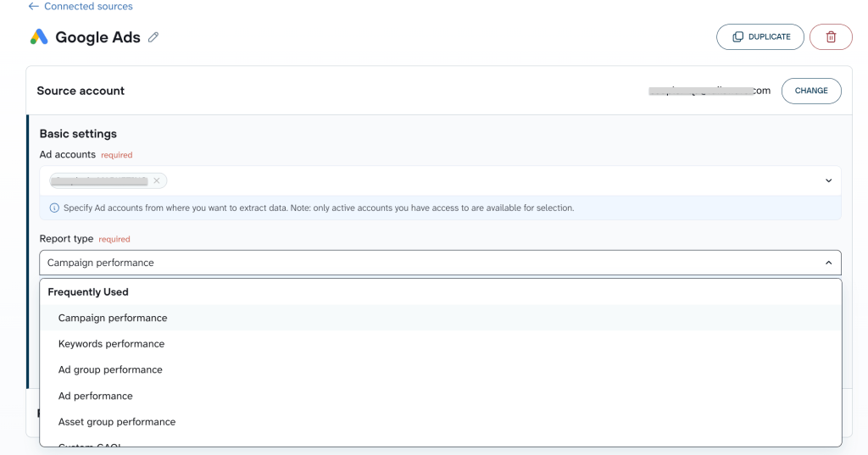Select Keywords performance option

tap(441, 344)
